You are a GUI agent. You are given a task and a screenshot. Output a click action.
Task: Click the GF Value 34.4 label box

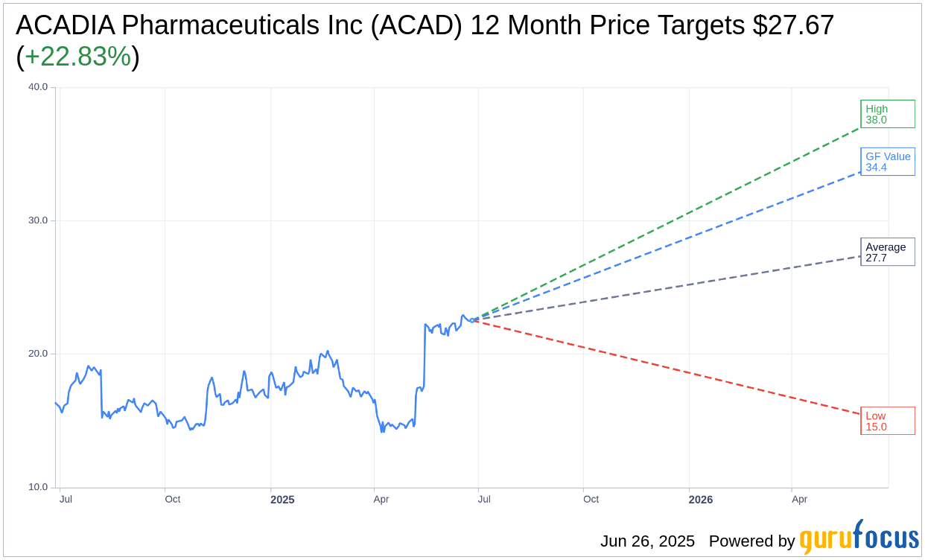pos(888,162)
